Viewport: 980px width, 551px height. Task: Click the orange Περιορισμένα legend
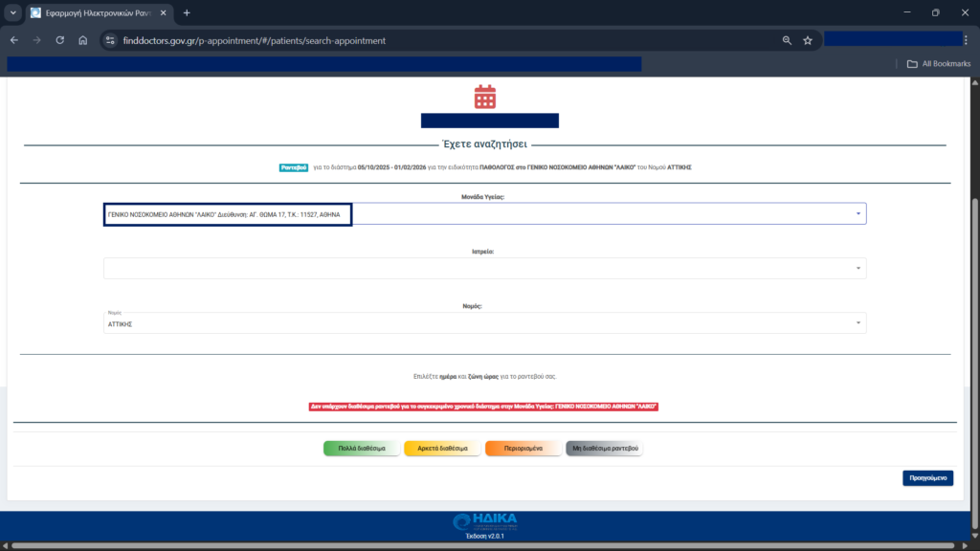click(x=523, y=448)
